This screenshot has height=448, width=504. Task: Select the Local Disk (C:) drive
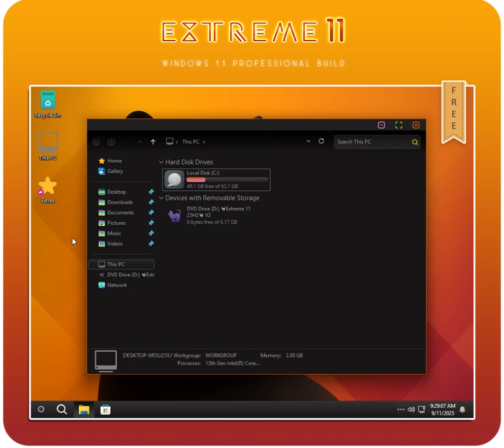coord(216,179)
